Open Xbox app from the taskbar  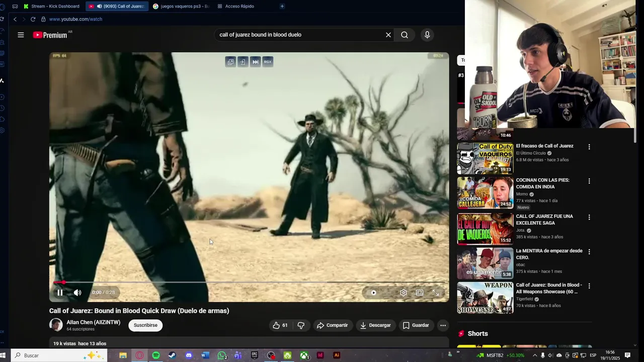(304, 355)
